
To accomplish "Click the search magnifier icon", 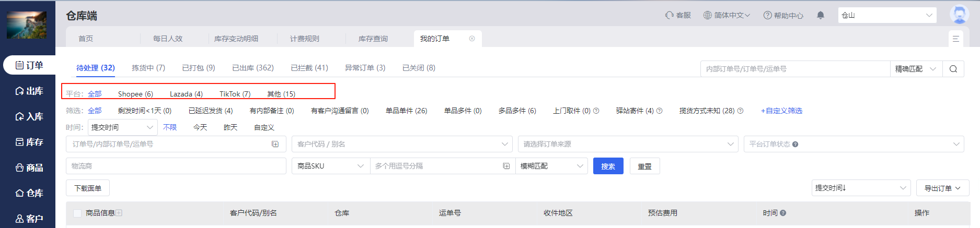I will pos(953,69).
